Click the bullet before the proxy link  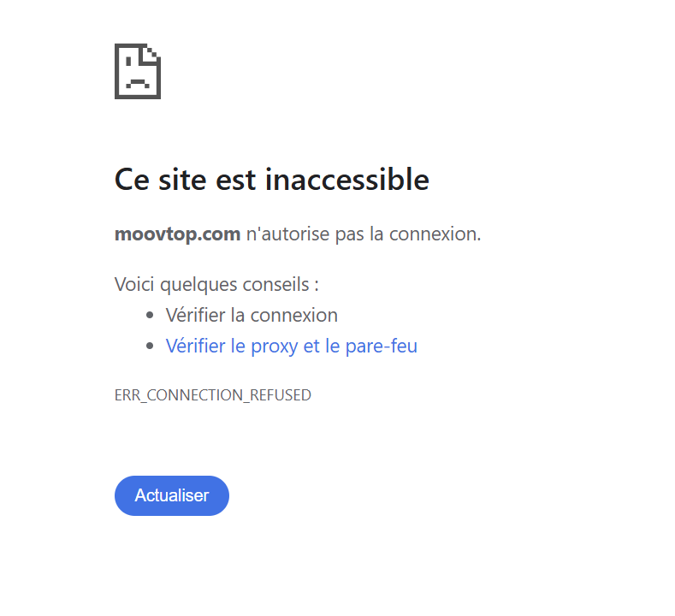pos(150,346)
